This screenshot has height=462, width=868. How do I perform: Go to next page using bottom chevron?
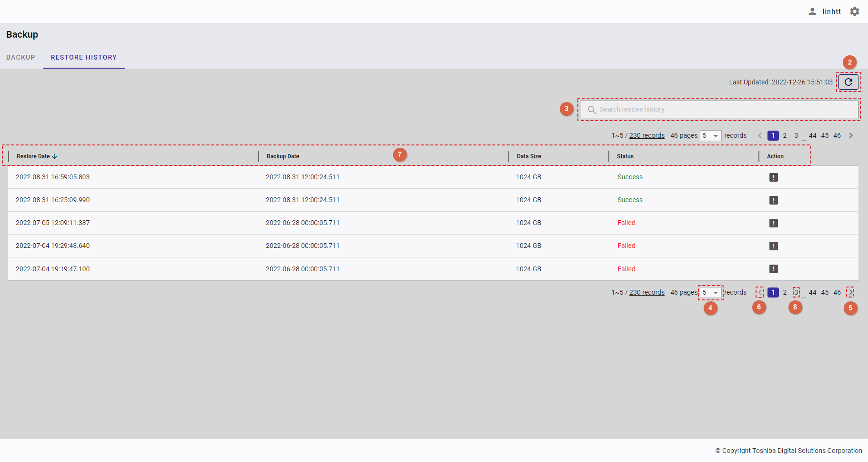pyautogui.click(x=850, y=293)
